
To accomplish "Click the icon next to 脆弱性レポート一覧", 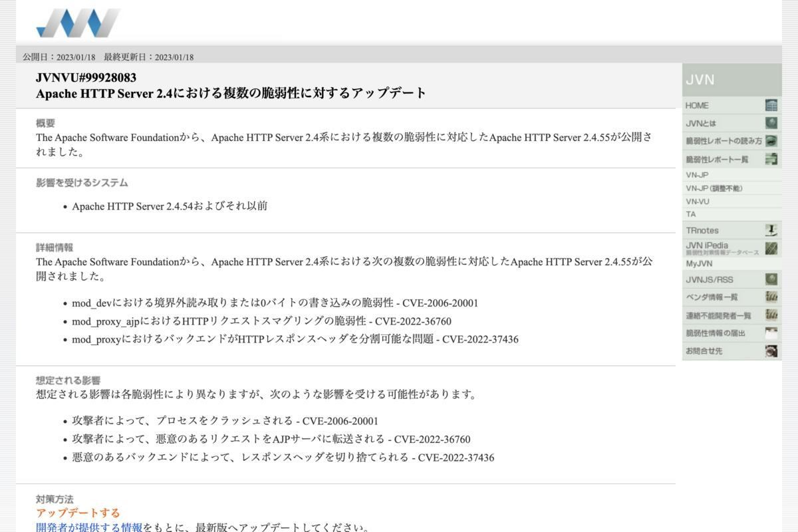I will pos(771,159).
